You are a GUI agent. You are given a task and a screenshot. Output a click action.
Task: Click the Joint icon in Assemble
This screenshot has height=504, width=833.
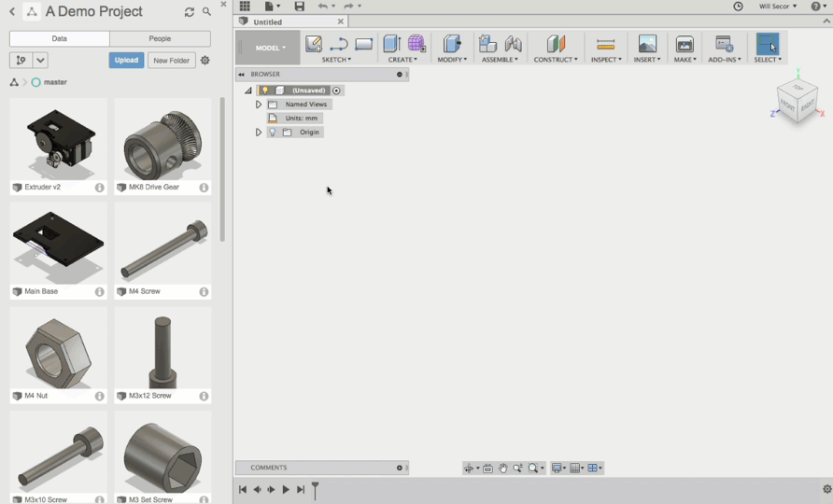click(513, 44)
